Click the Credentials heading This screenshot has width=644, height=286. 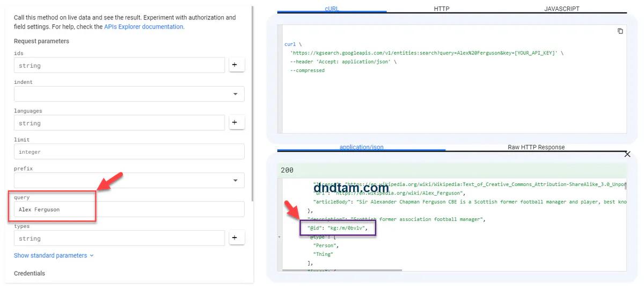[x=30, y=273]
